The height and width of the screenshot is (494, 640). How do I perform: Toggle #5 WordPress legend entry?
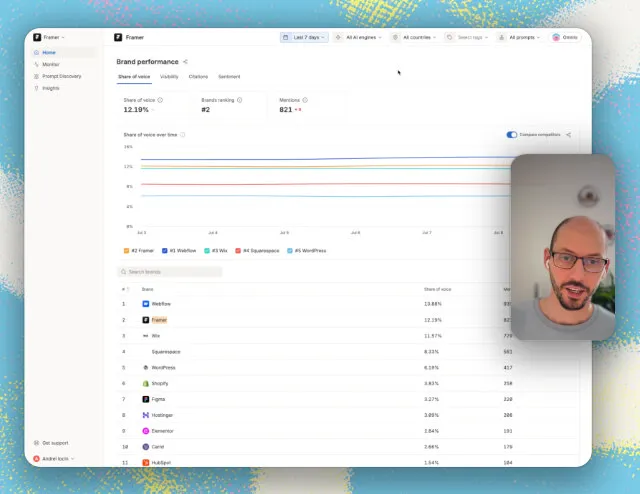point(307,251)
